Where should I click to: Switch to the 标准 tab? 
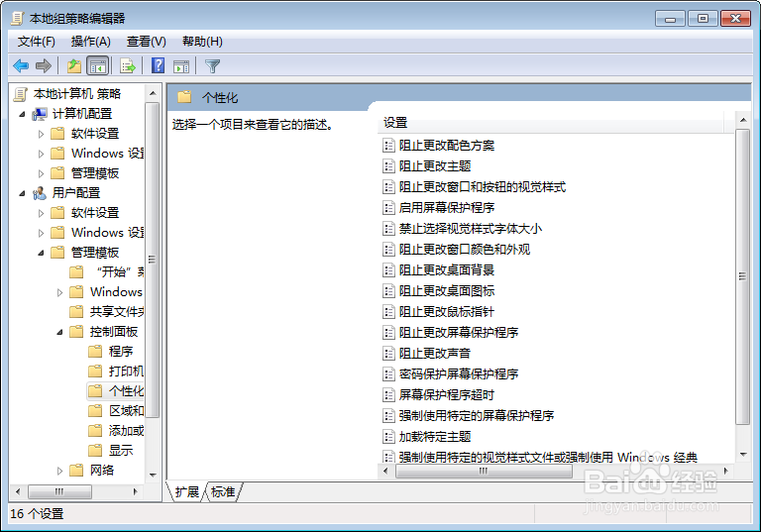click(x=223, y=491)
